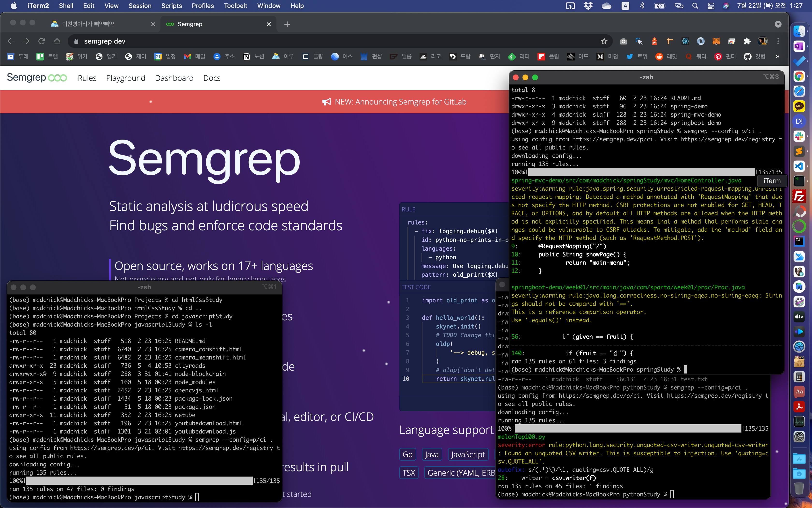Screen dimensions: 812x508
Task: Open the Semgrep logo home link
Action: click(x=37, y=78)
